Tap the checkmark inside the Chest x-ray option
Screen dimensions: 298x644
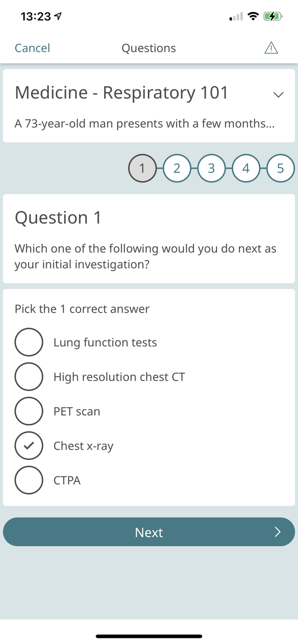coord(29,446)
